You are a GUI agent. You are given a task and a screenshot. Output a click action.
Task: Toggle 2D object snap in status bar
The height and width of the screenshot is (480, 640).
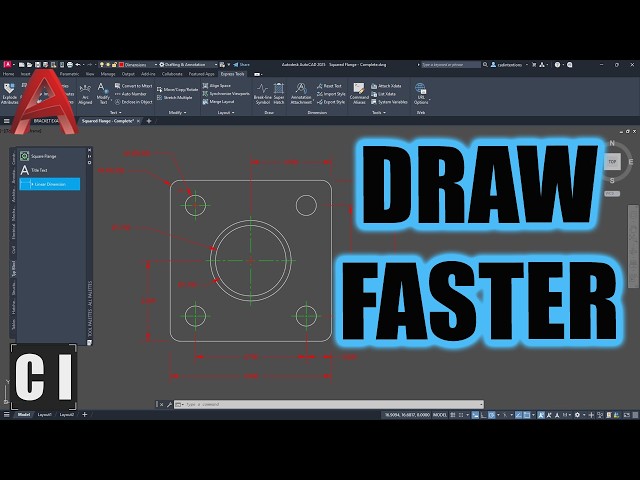click(527, 415)
